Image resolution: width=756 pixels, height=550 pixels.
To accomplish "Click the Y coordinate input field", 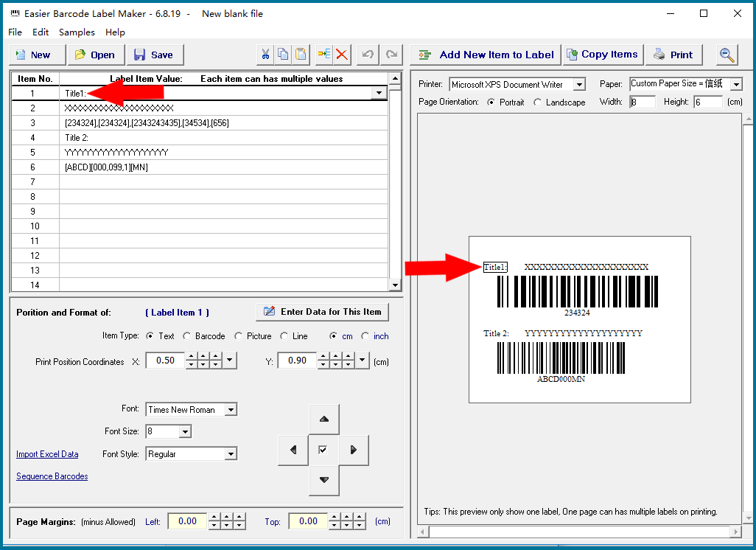I will (297, 361).
